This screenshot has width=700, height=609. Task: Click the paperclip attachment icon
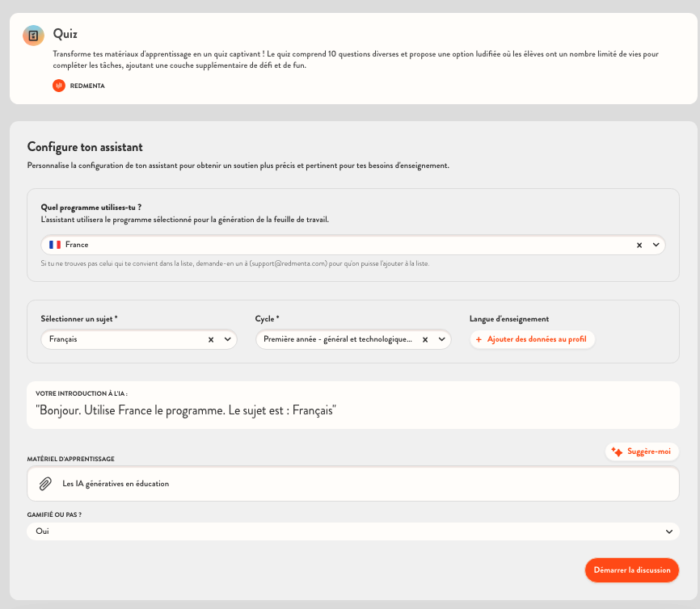tap(45, 484)
